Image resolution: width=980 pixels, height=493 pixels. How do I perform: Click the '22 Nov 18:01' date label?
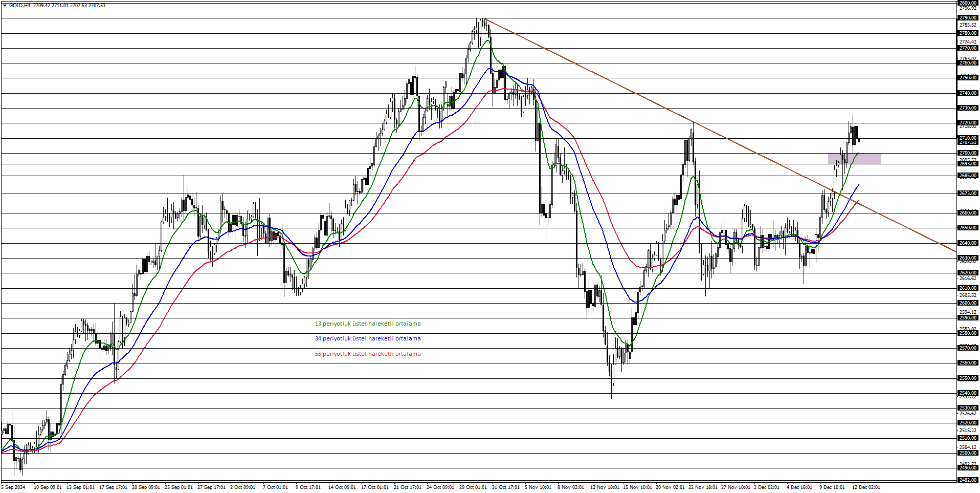click(703, 487)
